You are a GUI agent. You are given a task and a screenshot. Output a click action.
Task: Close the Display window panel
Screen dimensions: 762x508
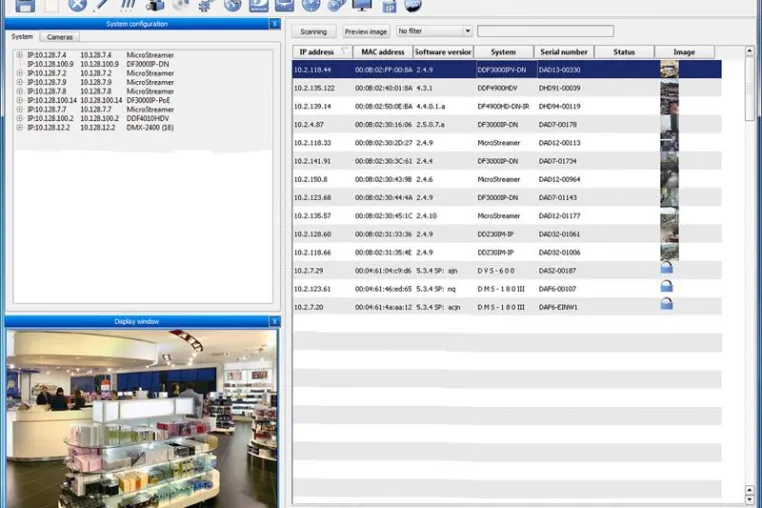coord(275,321)
